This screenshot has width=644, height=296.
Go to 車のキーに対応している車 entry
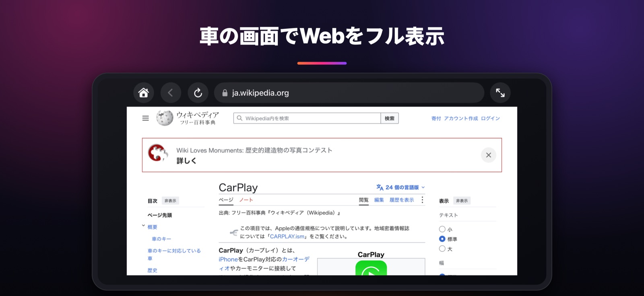click(174, 255)
